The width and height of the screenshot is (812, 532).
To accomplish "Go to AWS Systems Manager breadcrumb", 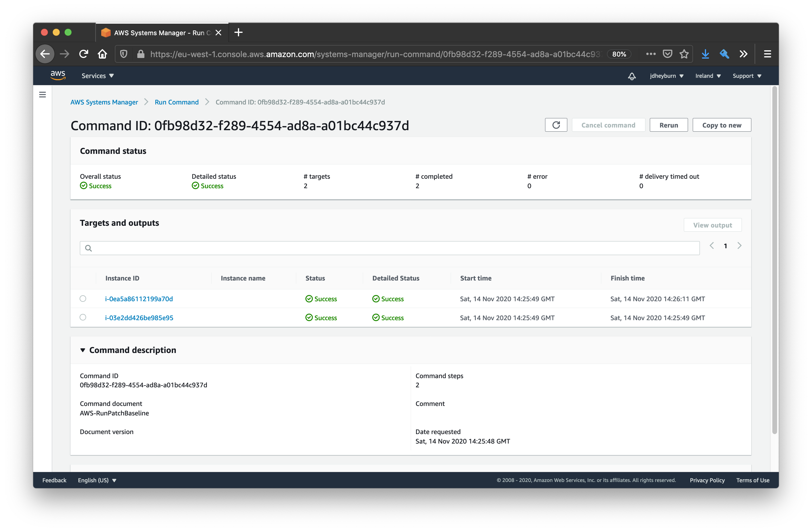I will point(104,102).
